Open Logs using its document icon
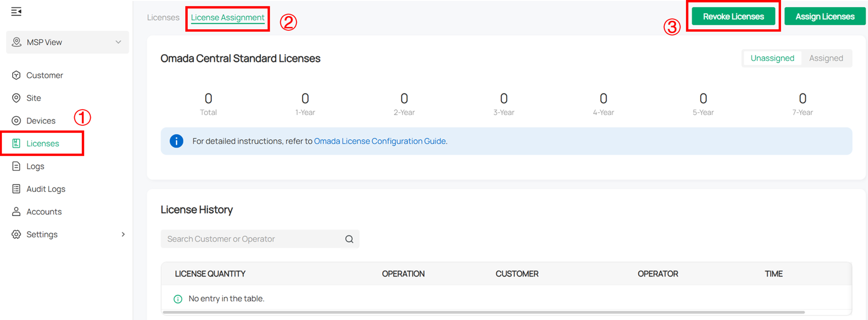 [16, 166]
